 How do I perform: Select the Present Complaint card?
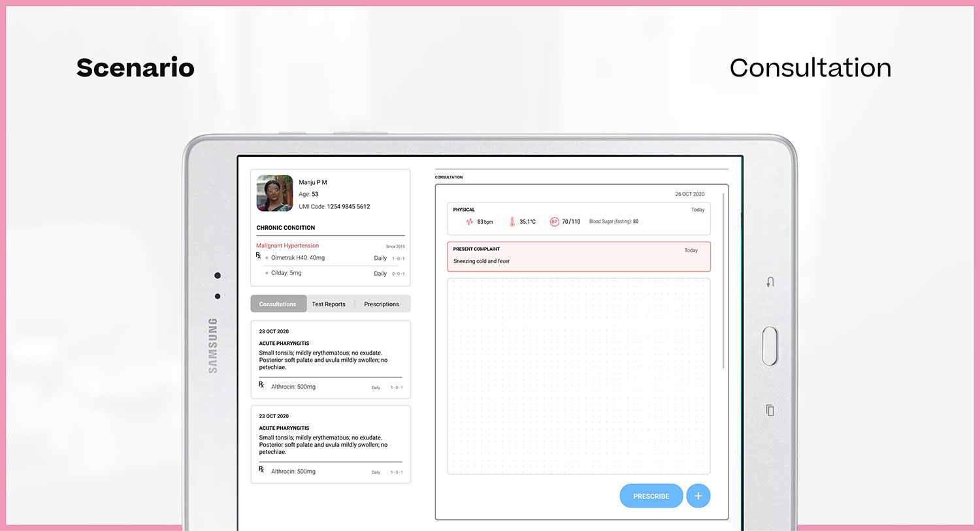578,256
